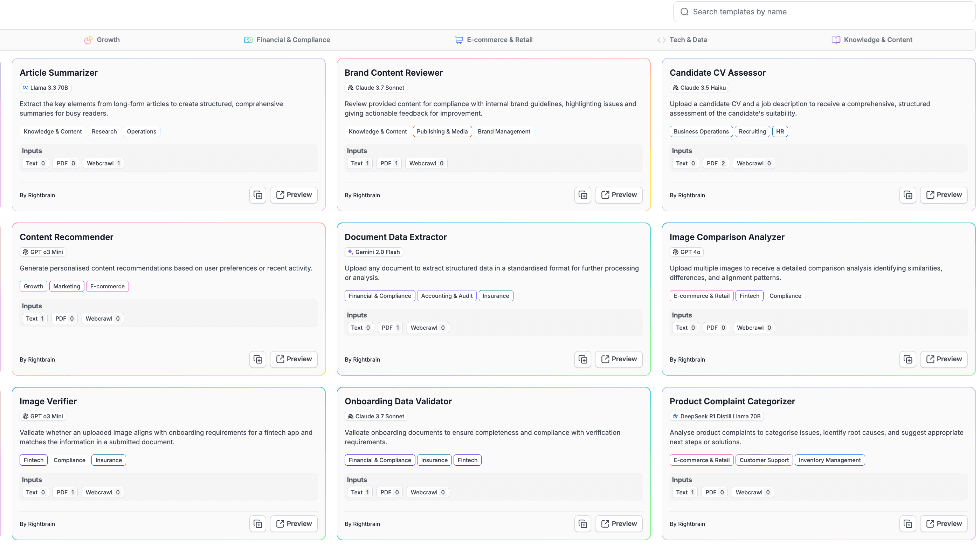Duplicate the Content Recommender template
This screenshot has width=980, height=548.
tap(257, 359)
